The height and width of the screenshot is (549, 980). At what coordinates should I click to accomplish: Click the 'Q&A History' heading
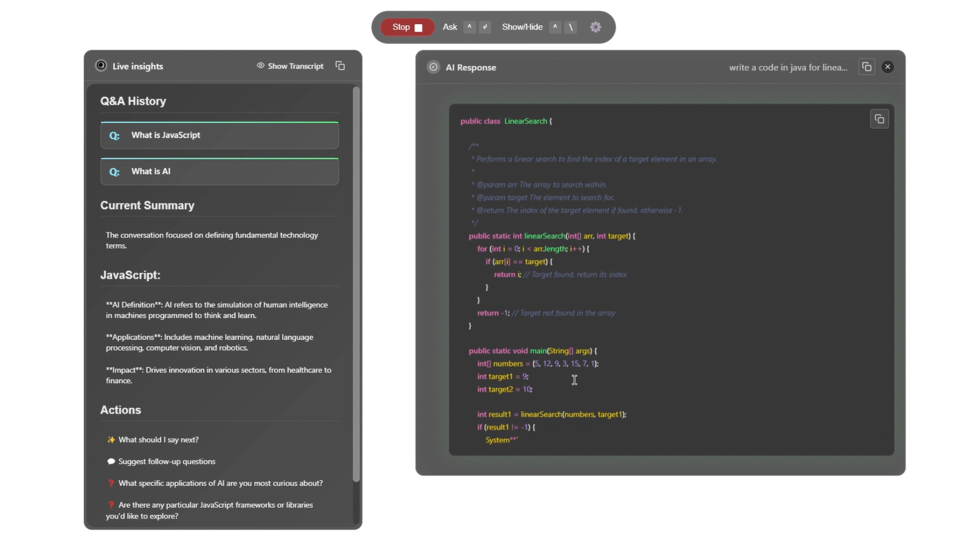click(133, 101)
